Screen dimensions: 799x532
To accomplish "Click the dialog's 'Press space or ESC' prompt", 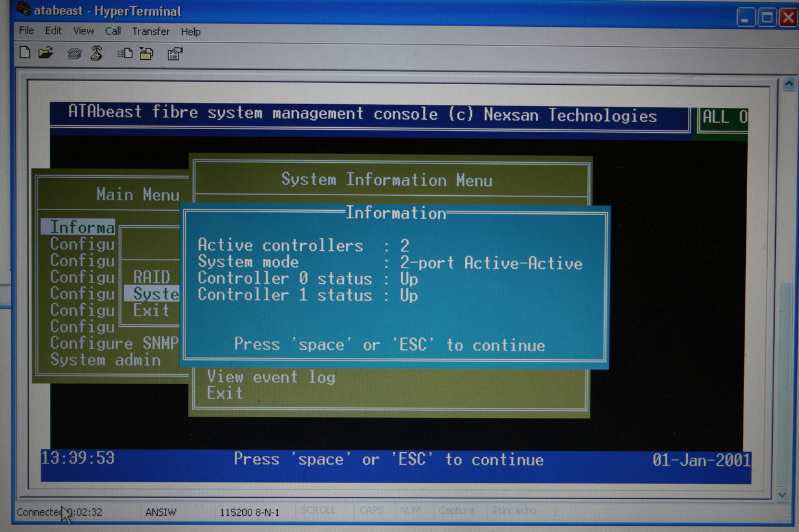I will point(390,345).
